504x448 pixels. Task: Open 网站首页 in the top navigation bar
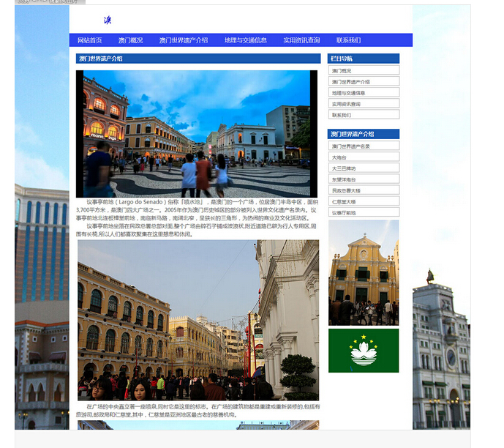click(x=89, y=40)
